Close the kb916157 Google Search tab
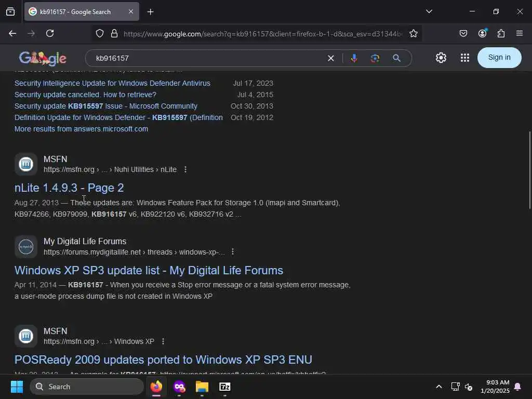This screenshot has width=532, height=399. point(131,11)
